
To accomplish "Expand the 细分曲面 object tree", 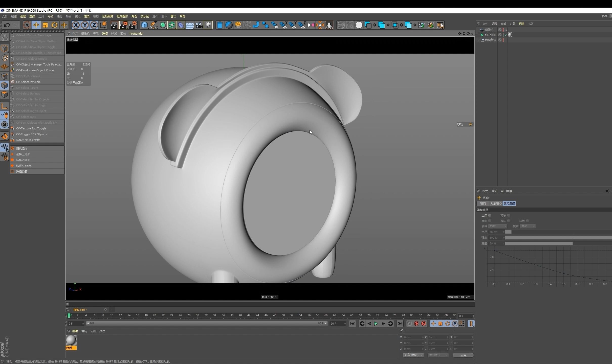I will pos(478,35).
